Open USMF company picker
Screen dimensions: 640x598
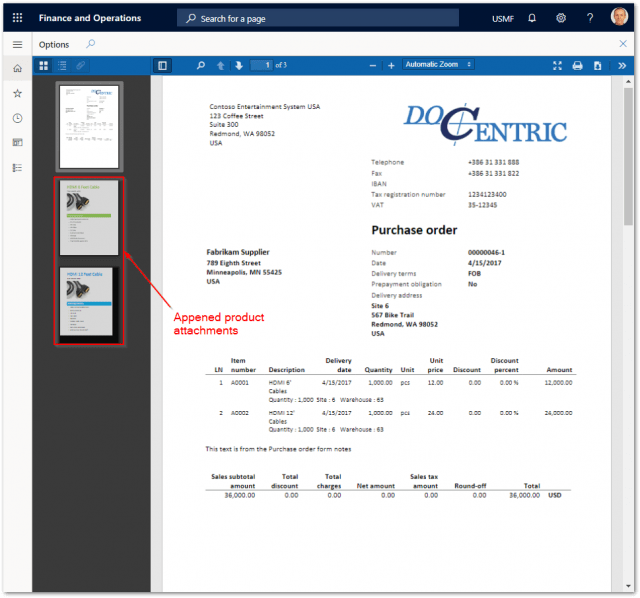click(502, 19)
